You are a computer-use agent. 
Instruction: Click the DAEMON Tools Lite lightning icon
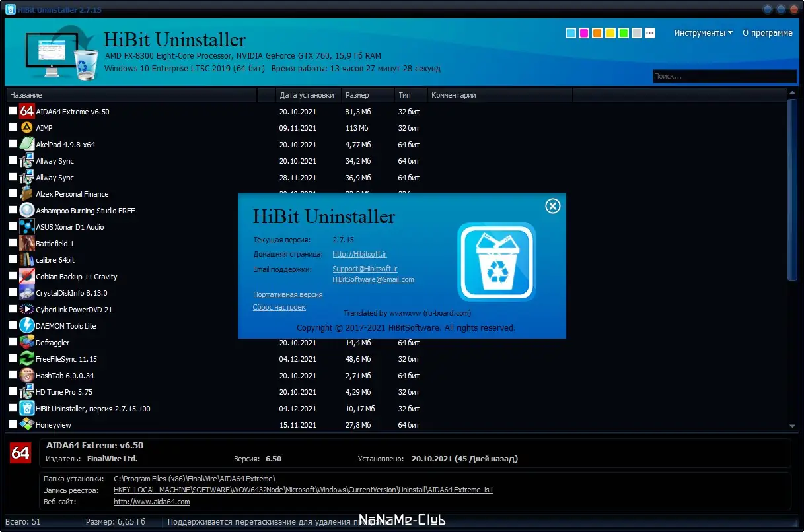[x=26, y=325]
